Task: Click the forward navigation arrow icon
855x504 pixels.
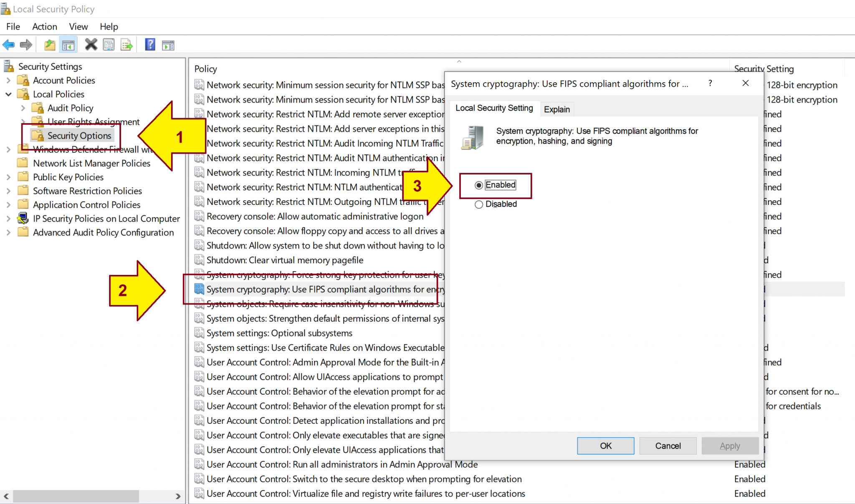Action: coord(26,45)
